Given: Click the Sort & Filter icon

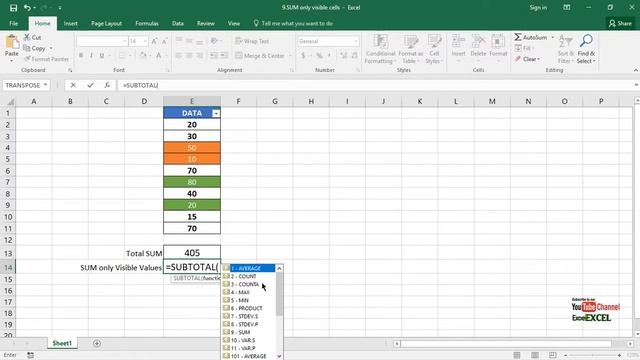Looking at the screenshot, I should point(565,42).
